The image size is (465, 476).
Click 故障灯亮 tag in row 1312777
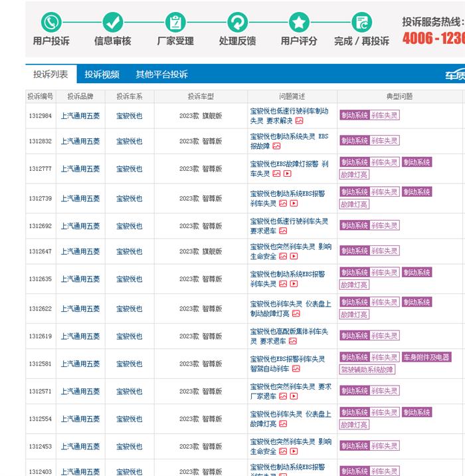point(354,175)
